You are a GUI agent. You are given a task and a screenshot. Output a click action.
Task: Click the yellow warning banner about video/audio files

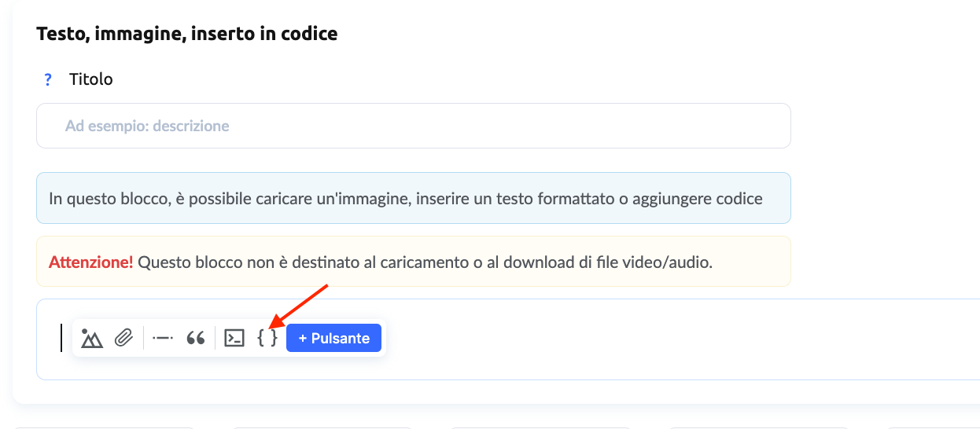pos(413,262)
